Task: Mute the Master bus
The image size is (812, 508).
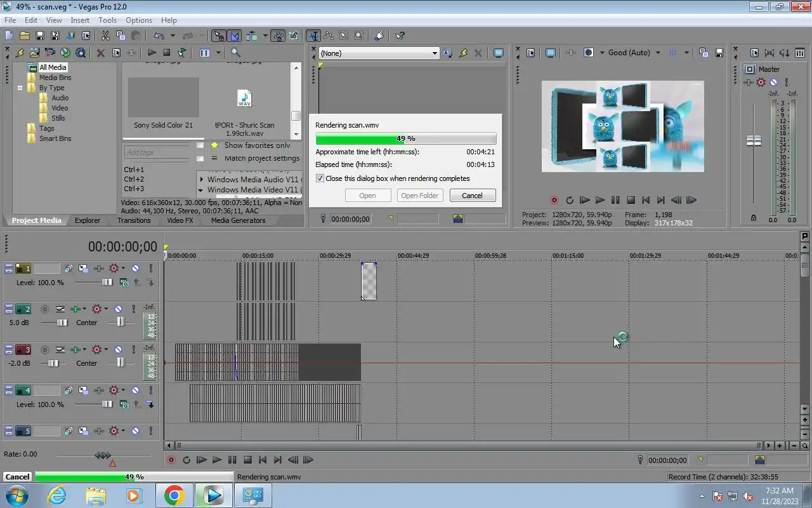Action: click(x=773, y=82)
